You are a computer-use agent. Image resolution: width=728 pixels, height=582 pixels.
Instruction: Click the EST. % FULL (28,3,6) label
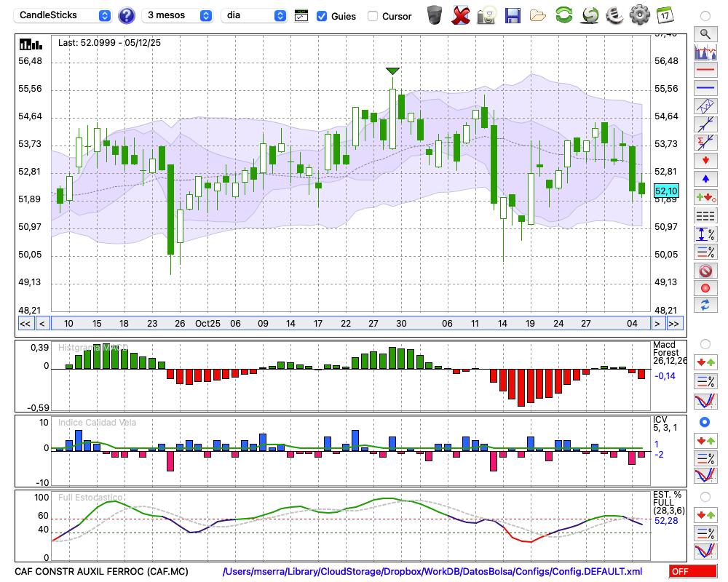click(668, 503)
